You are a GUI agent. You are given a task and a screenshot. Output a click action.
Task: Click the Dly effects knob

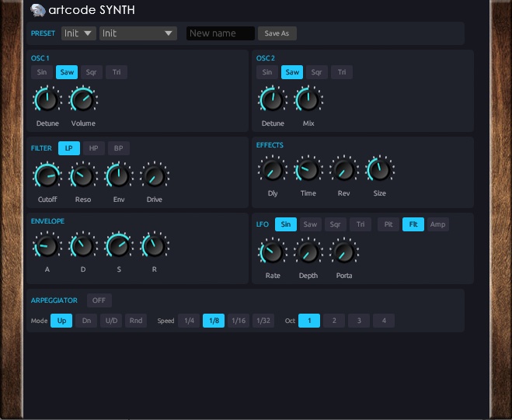click(273, 170)
